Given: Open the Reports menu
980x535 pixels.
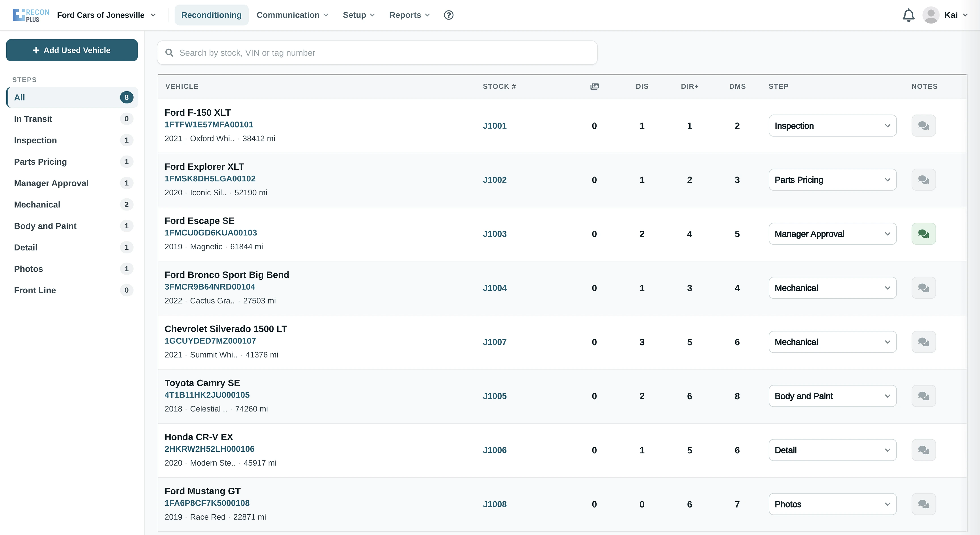Looking at the screenshot, I should pyautogui.click(x=409, y=15).
